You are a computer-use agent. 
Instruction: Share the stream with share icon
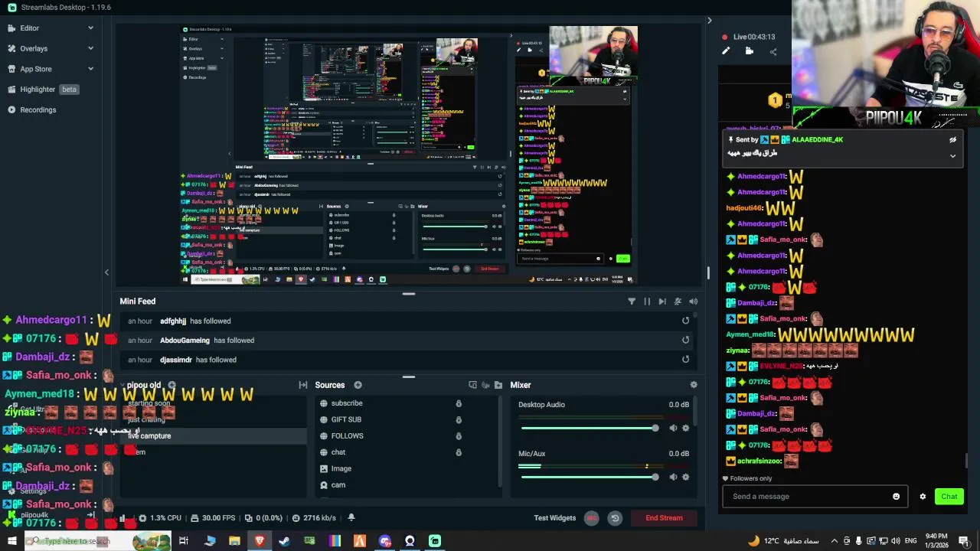point(773,51)
